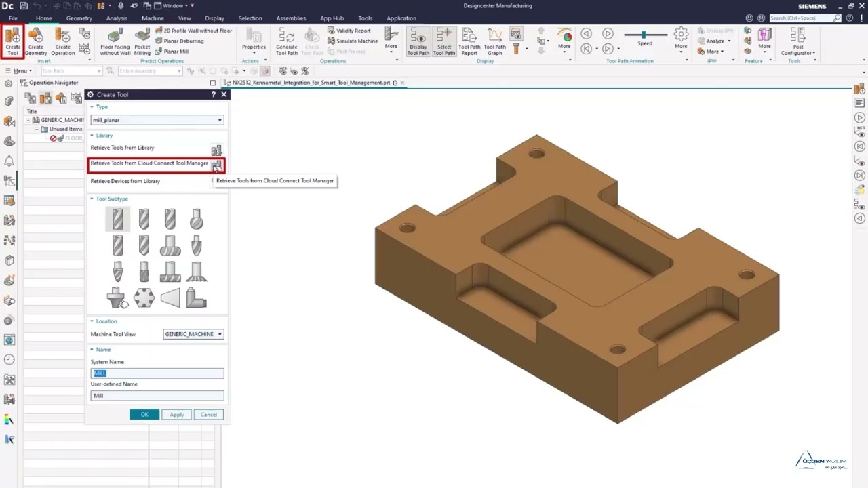
Task: Open Validity Report
Action: tap(349, 30)
